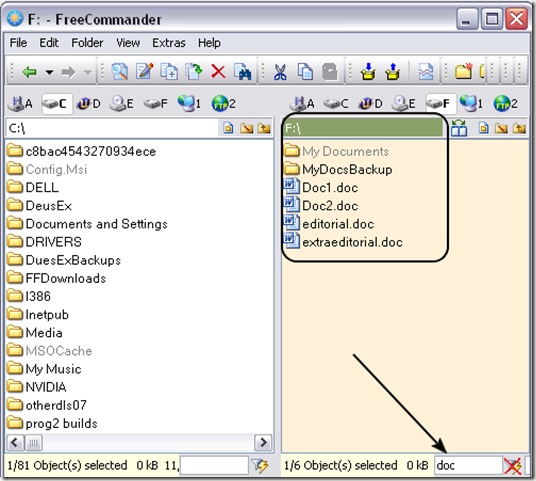Select drive F in left panel
The height and width of the screenshot is (481, 536).
[156, 104]
